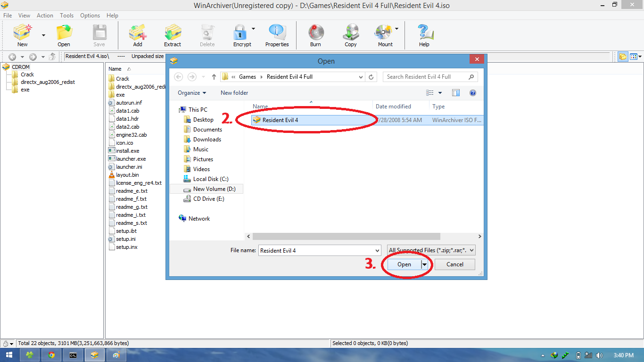Open the command prompt from the taskbar
Viewport: 644px width, 362px height.
point(73,355)
